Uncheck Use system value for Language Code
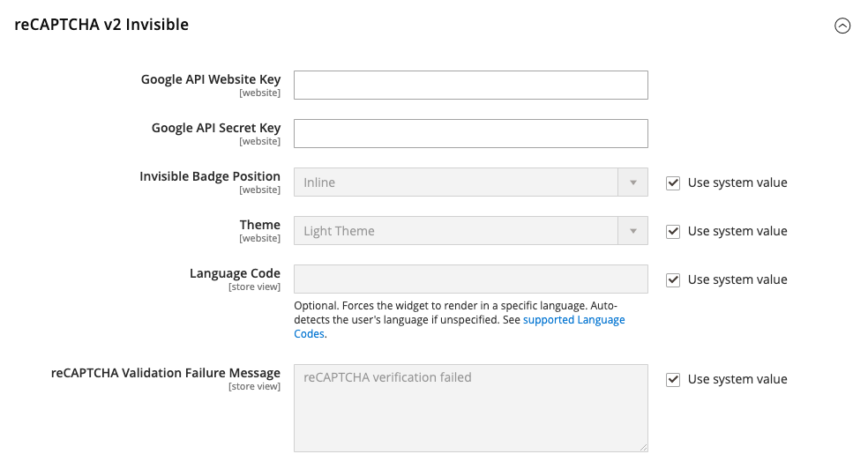The image size is (868, 469). (x=672, y=279)
